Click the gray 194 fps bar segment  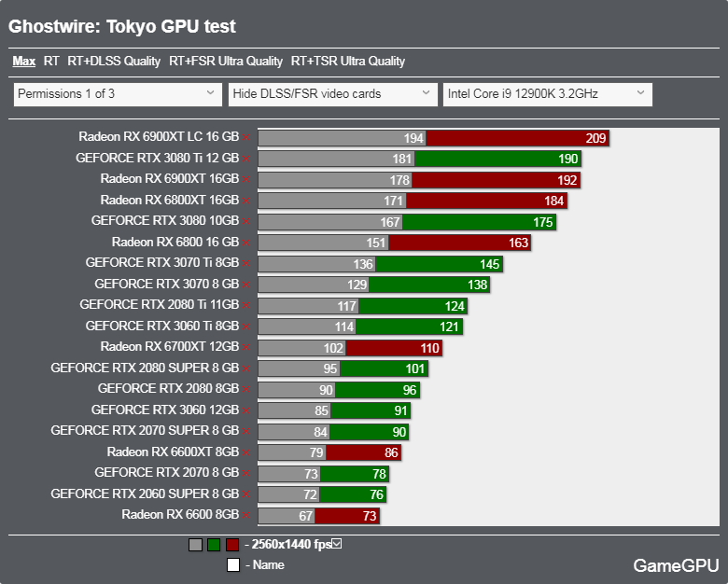point(343,138)
